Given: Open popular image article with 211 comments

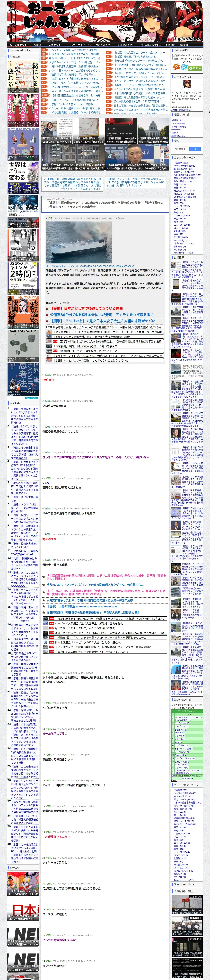Looking at the screenshot, I should tap(187, 905).
